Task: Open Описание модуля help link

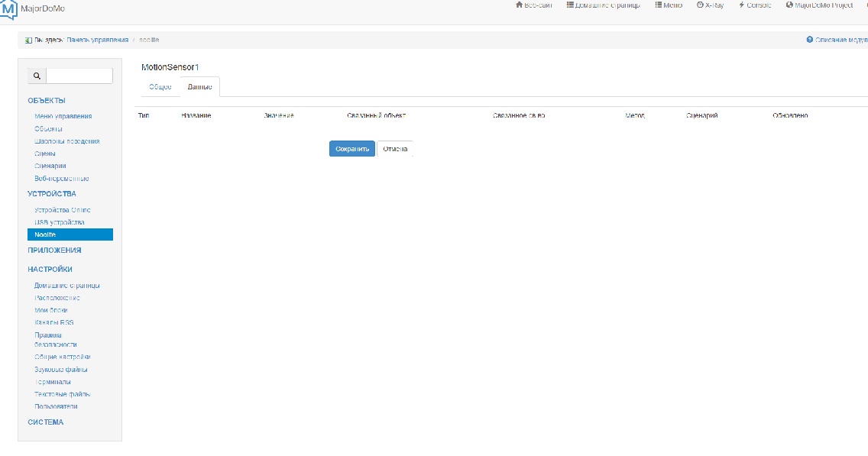Action: tap(837, 40)
